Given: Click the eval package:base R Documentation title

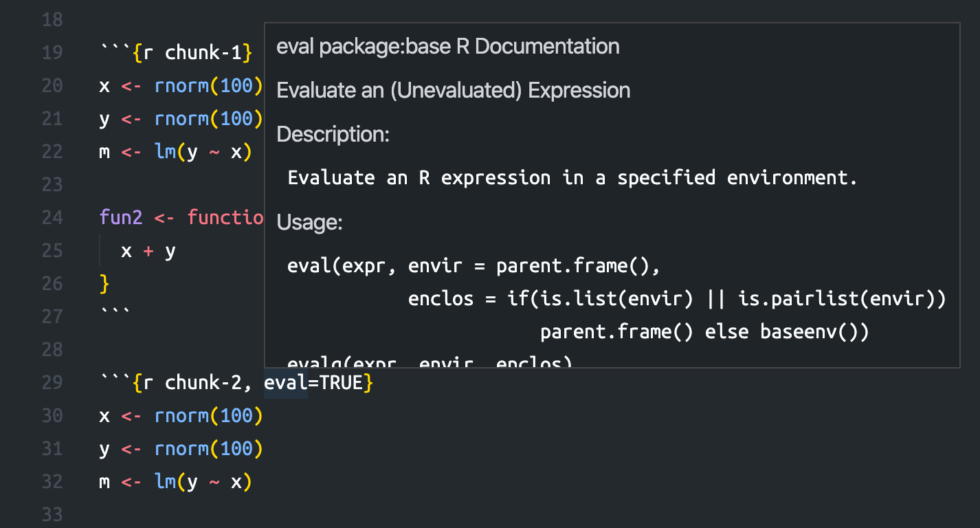Looking at the screenshot, I should [447, 46].
